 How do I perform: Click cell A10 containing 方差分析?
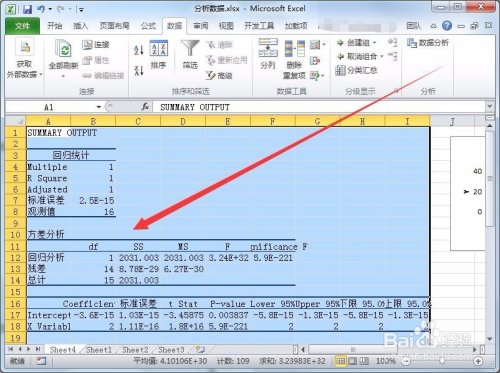(x=48, y=234)
